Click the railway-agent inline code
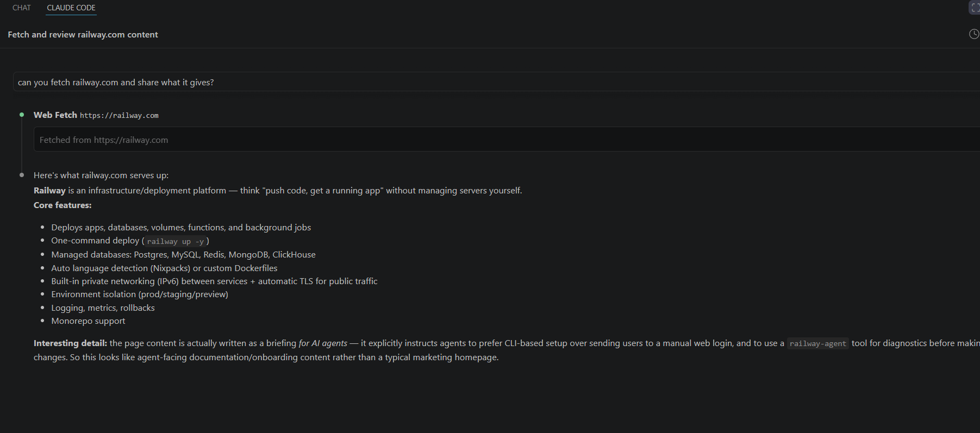 [x=817, y=343]
